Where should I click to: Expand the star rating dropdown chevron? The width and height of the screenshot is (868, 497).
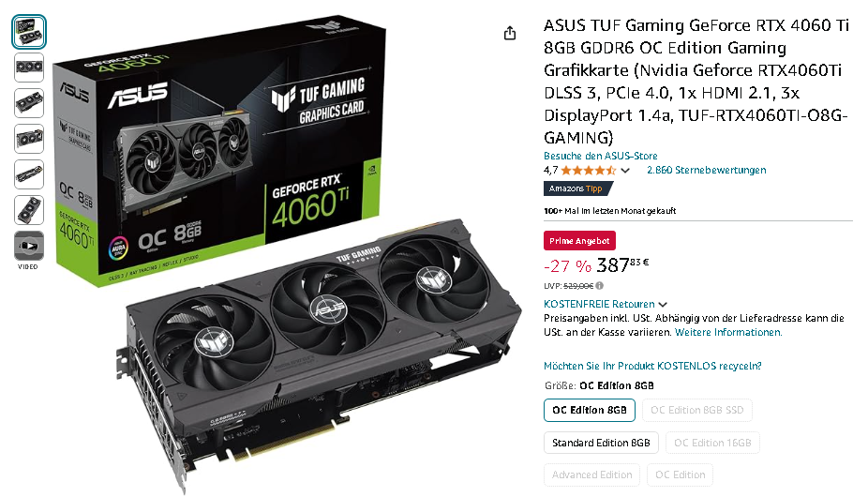(625, 171)
